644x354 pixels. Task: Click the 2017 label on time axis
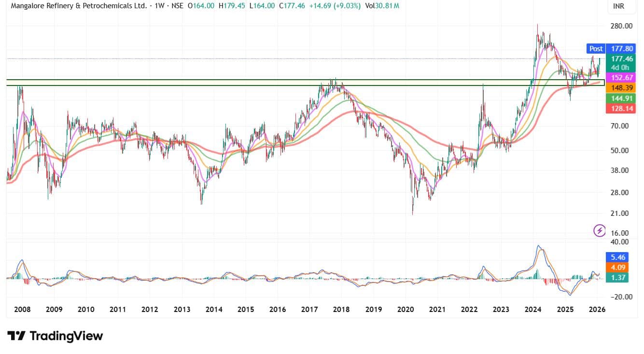[x=309, y=309]
